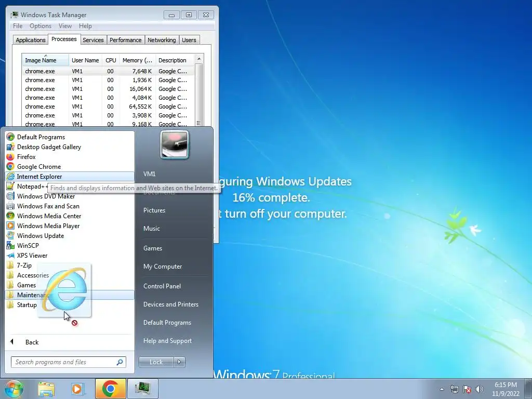Click process list scrollbar up arrow
This screenshot has width=532, height=399.
point(199,59)
